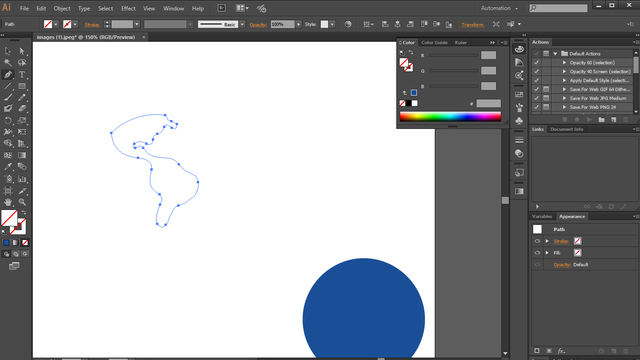This screenshot has width=640, height=360.
Task: Click the Opacity link in control bar
Action: (258, 25)
